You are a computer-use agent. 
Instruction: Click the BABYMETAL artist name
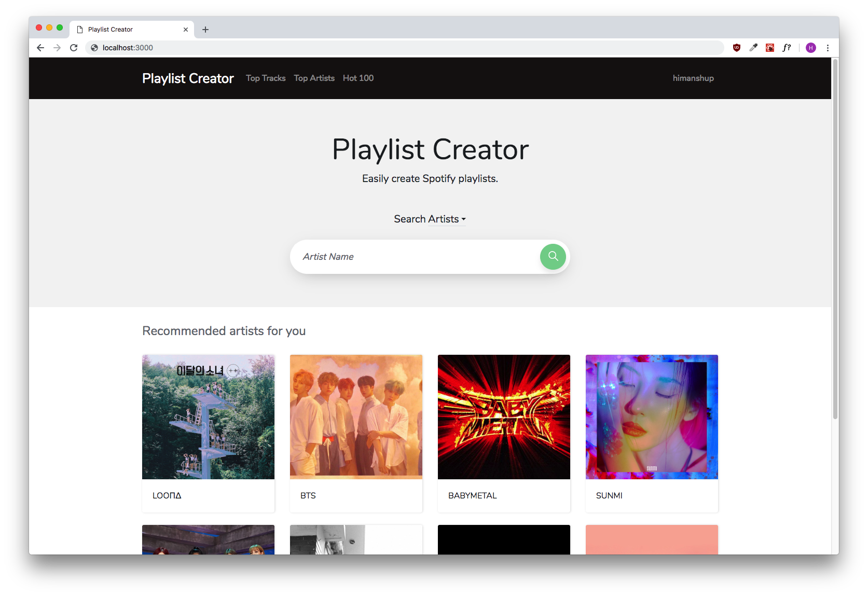coord(472,495)
